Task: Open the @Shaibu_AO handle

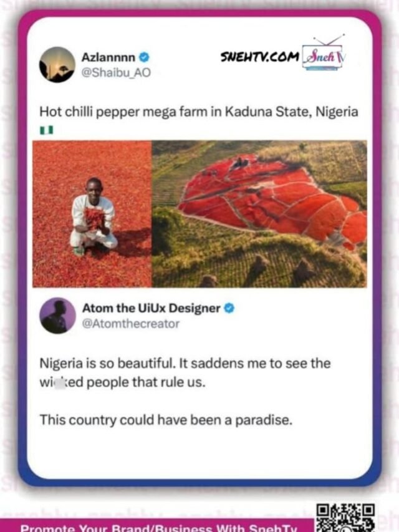Action: [x=116, y=72]
